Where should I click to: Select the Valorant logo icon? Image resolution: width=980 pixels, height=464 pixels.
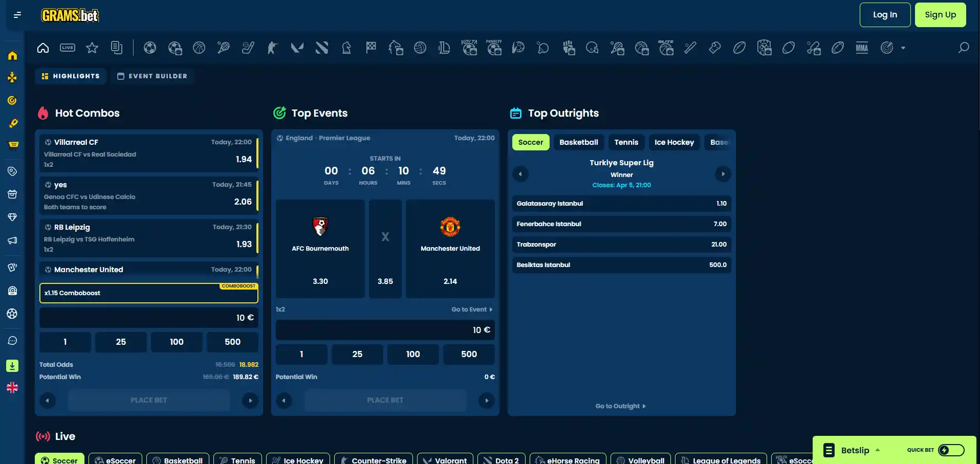297,48
